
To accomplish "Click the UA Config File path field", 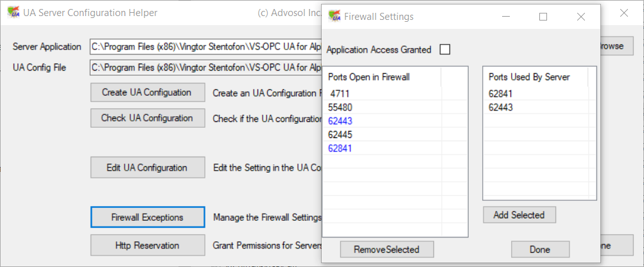I will pyautogui.click(x=205, y=67).
